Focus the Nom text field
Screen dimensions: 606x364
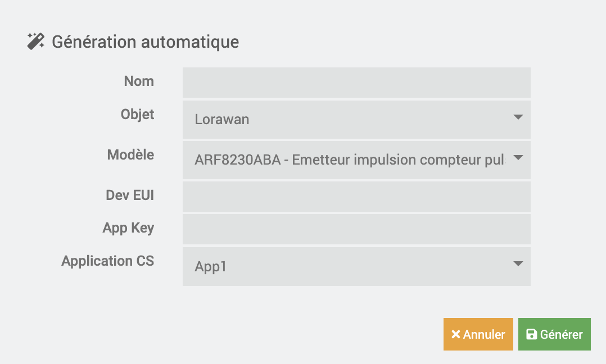point(356,83)
